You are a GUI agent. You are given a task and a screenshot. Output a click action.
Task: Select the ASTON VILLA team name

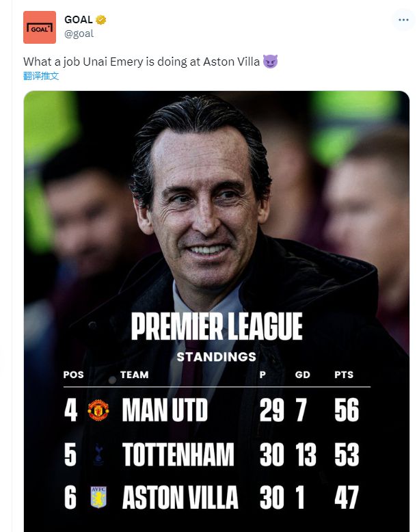(180, 497)
